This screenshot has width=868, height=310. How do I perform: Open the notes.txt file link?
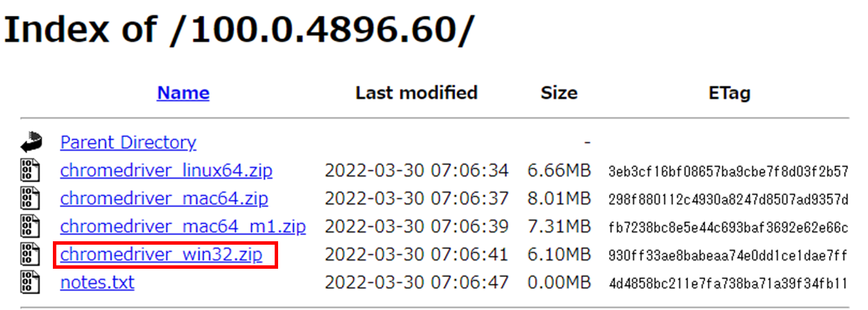pos(98,283)
